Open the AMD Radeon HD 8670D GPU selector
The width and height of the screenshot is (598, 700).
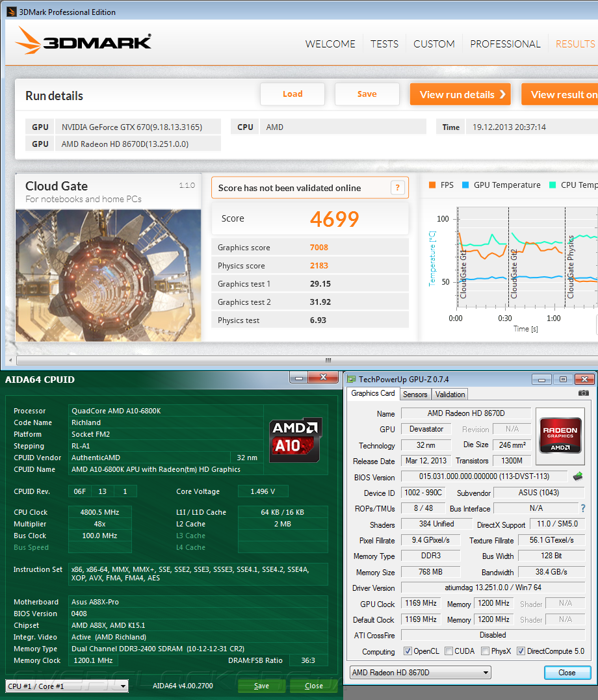421,672
